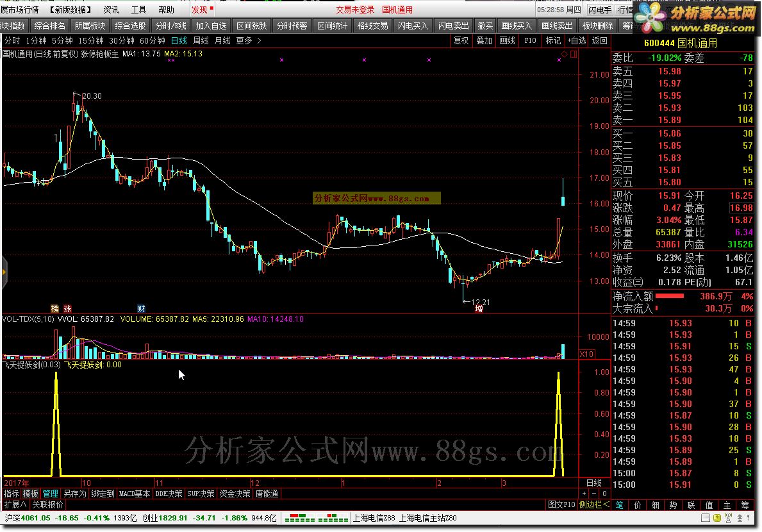Click the 闪电手 button at the top
The height and width of the screenshot is (532, 762).
[600, 10]
